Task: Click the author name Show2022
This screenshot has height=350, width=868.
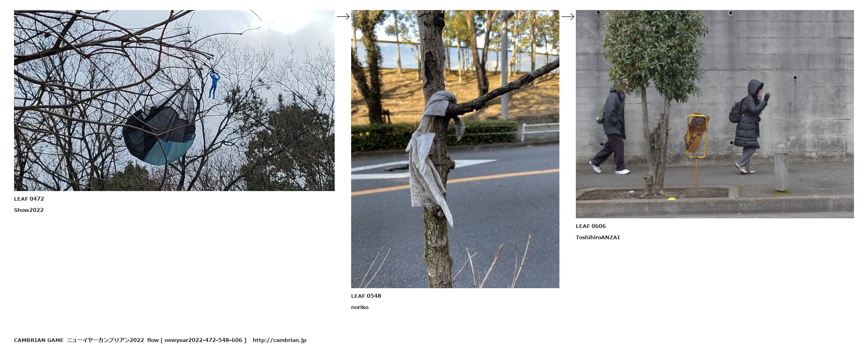Action: [29, 210]
